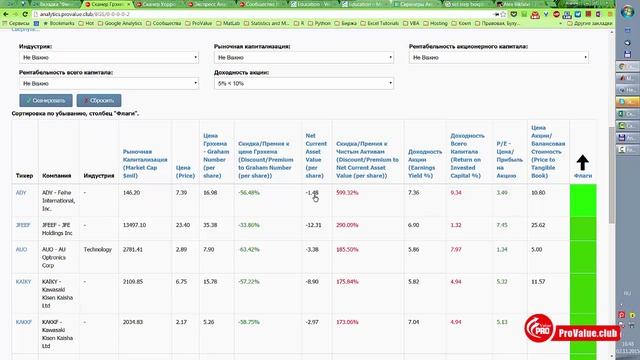Switch to the active Сканер Грэхема tab

[x=108, y=4]
